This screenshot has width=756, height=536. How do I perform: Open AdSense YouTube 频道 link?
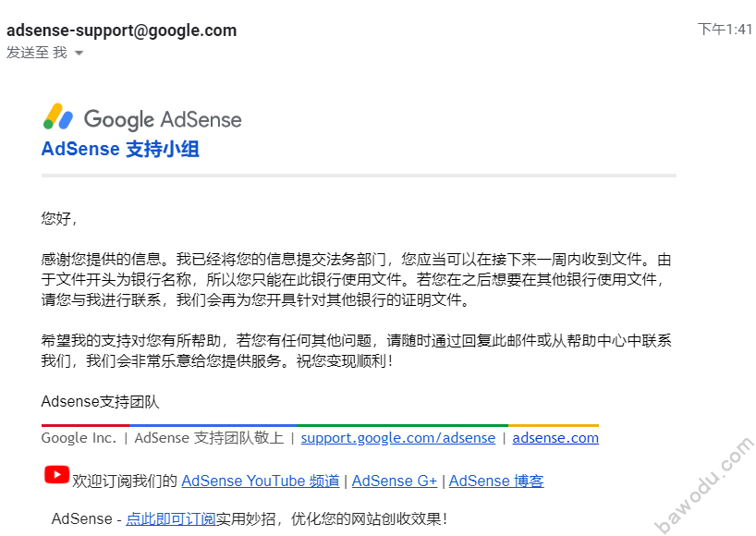coord(261,481)
